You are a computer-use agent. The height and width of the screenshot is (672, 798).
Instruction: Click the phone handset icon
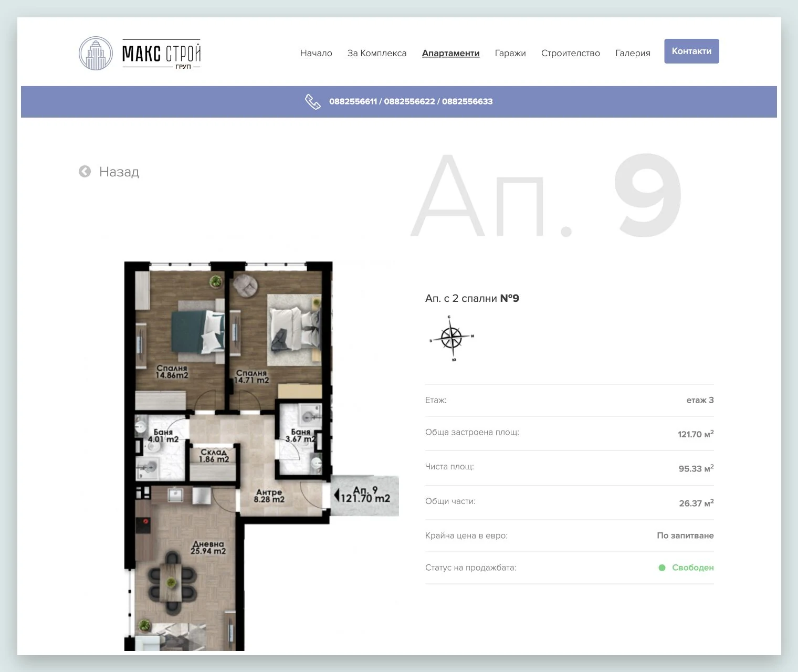pyautogui.click(x=313, y=102)
